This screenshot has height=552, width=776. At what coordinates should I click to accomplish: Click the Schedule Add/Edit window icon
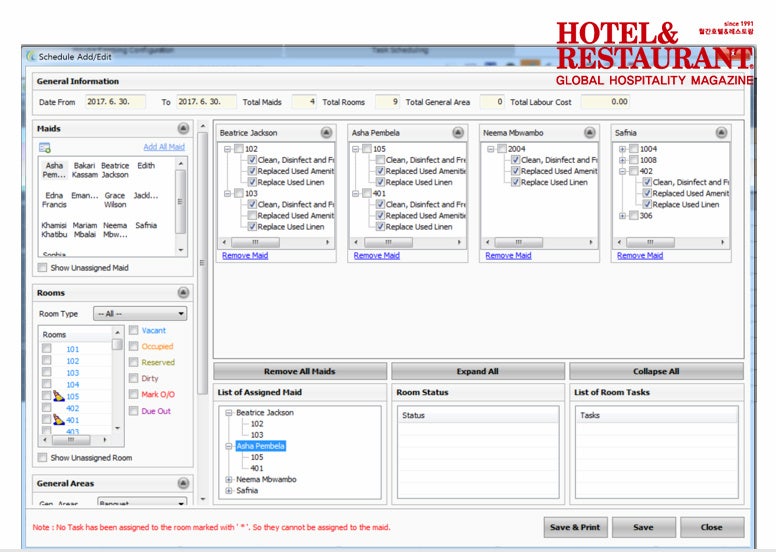[x=32, y=56]
